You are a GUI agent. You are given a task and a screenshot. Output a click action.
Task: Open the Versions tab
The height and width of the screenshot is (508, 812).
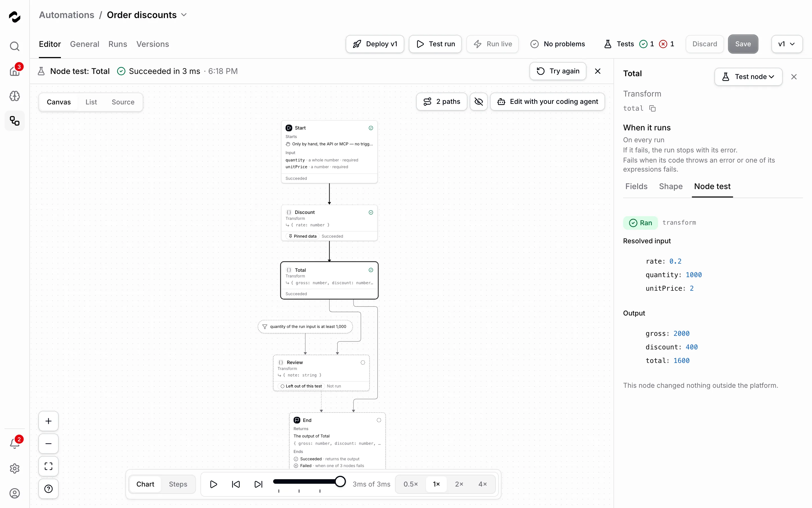[x=153, y=44]
